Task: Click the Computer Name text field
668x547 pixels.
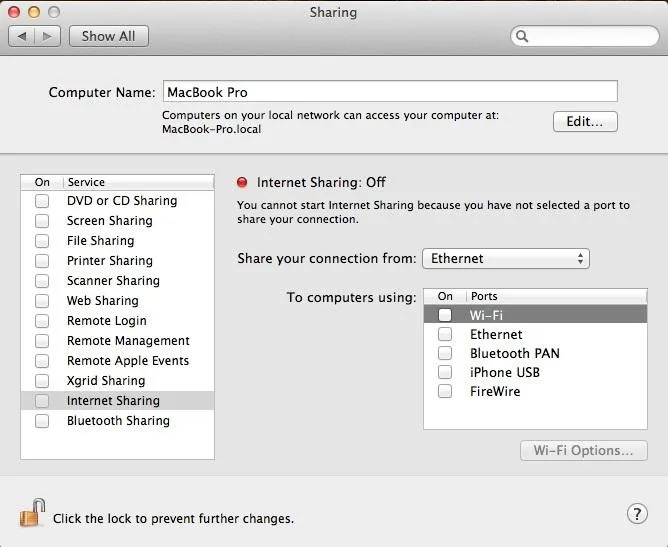Action: (390, 92)
